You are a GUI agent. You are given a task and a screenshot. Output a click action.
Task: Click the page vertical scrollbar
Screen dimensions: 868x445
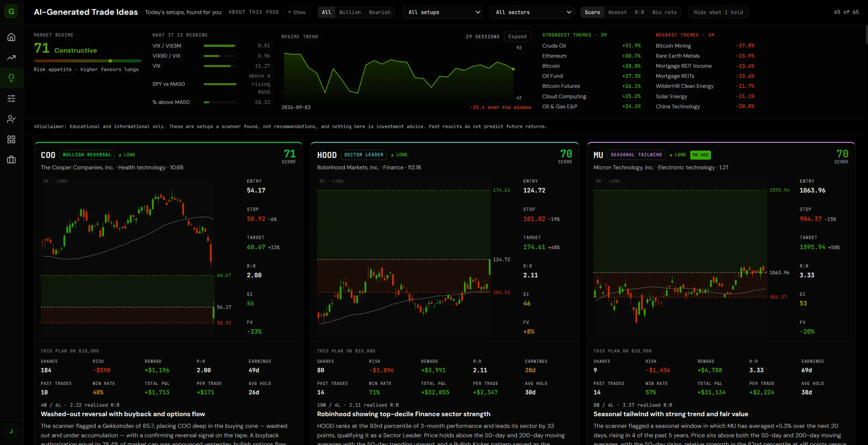866,35
